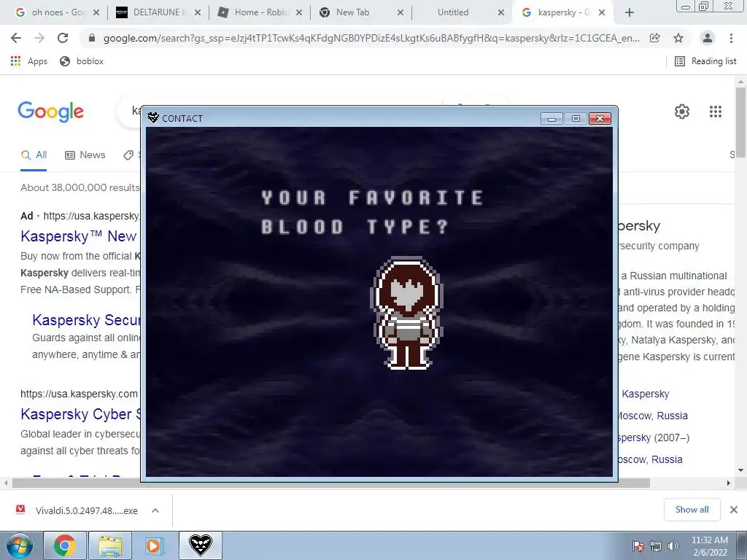Open the Chrome profile avatar
747x560 pixels.
click(x=708, y=38)
